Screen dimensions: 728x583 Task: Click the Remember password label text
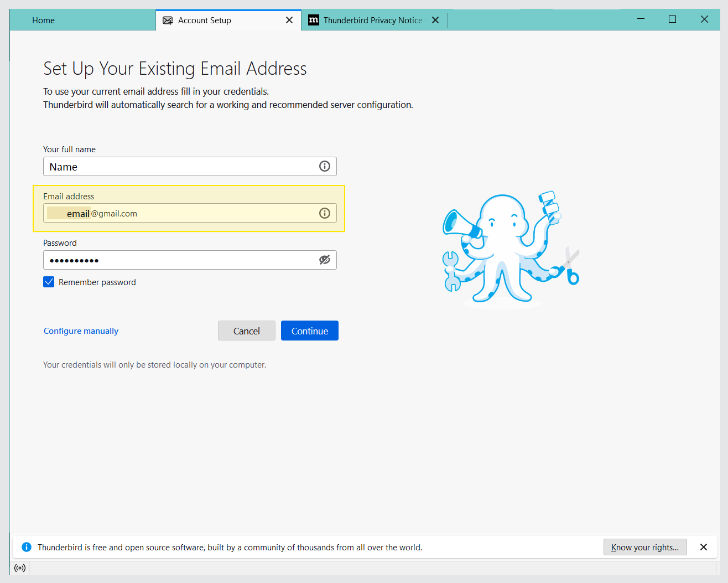[x=97, y=282]
